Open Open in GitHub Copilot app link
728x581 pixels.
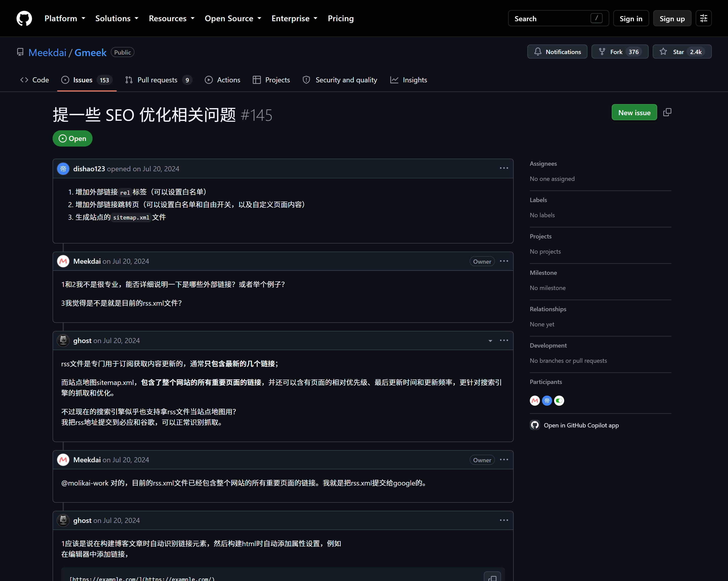pyautogui.click(x=581, y=425)
